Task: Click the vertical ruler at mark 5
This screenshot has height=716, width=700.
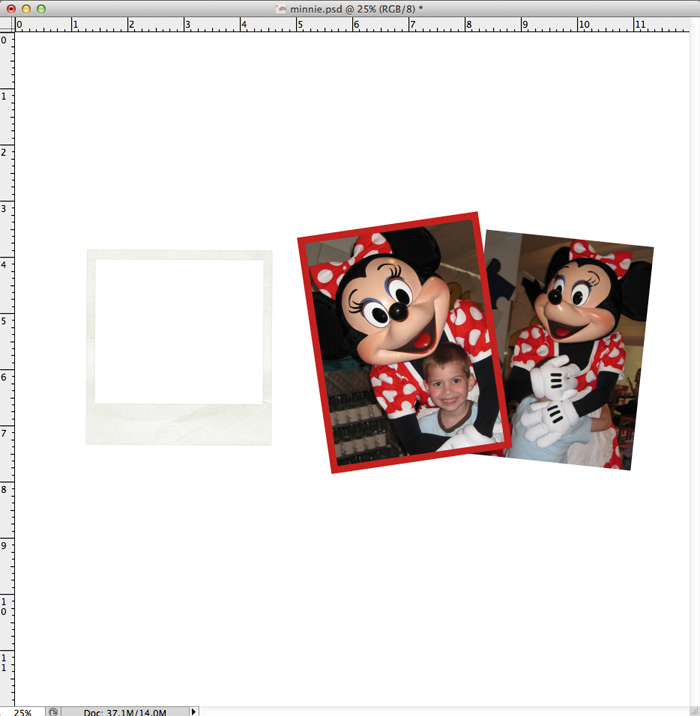Action: tap(5, 321)
